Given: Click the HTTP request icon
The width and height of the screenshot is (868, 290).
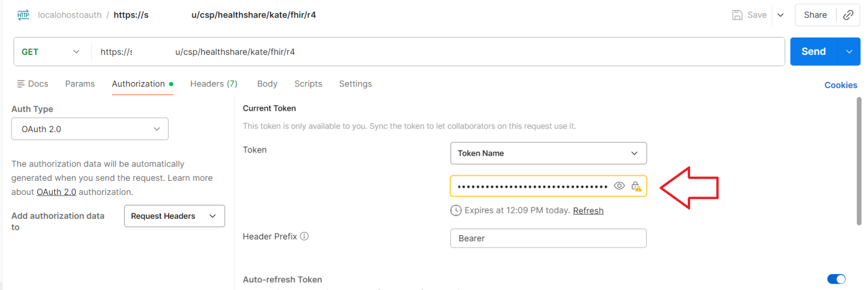Looking at the screenshot, I should click(x=23, y=15).
